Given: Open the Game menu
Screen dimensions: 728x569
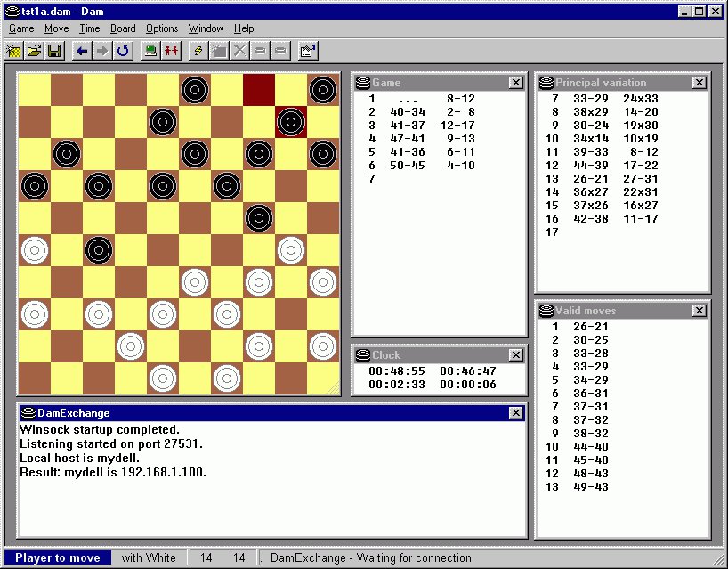Looking at the screenshot, I should (21, 28).
